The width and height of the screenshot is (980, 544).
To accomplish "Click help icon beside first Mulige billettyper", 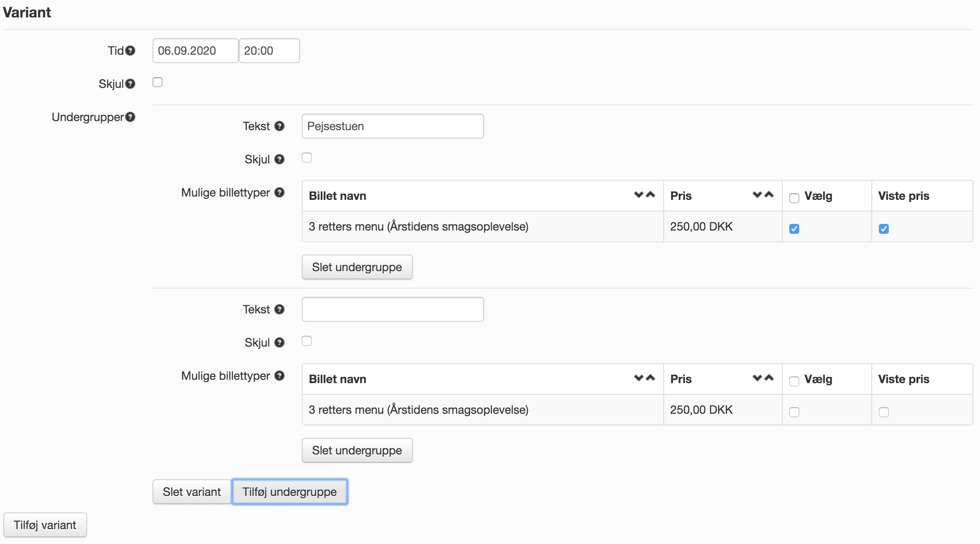I will pyautogui.click(x=279, y=192).
